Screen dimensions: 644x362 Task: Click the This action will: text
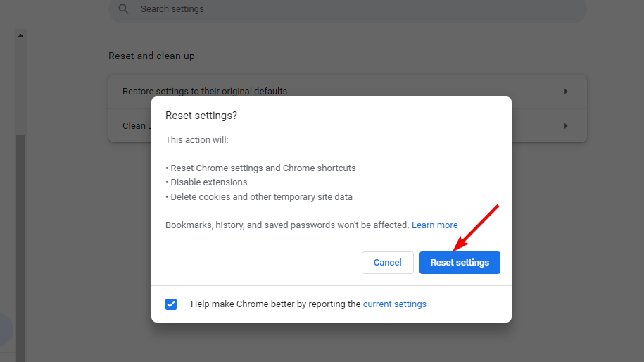tap(197, 139)
